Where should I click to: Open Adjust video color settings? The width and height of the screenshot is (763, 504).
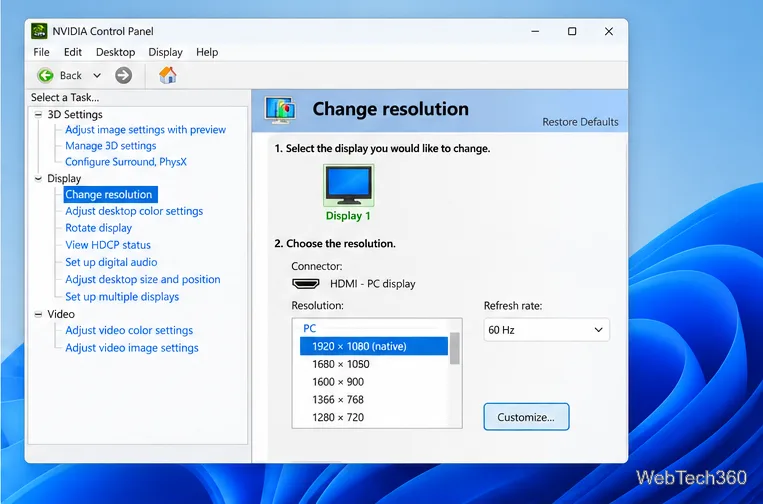pos(129,330)
